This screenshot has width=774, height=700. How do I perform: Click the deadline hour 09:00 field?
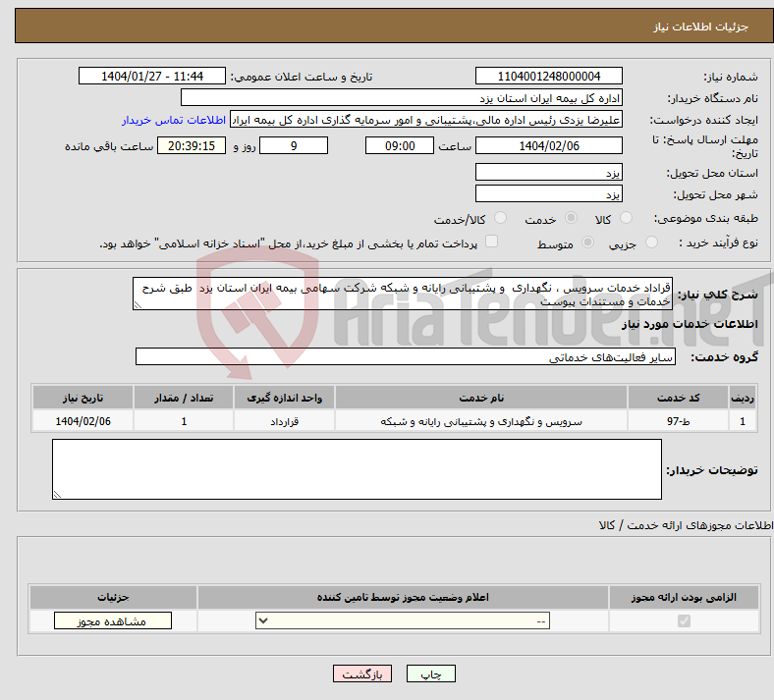point(400,145)
